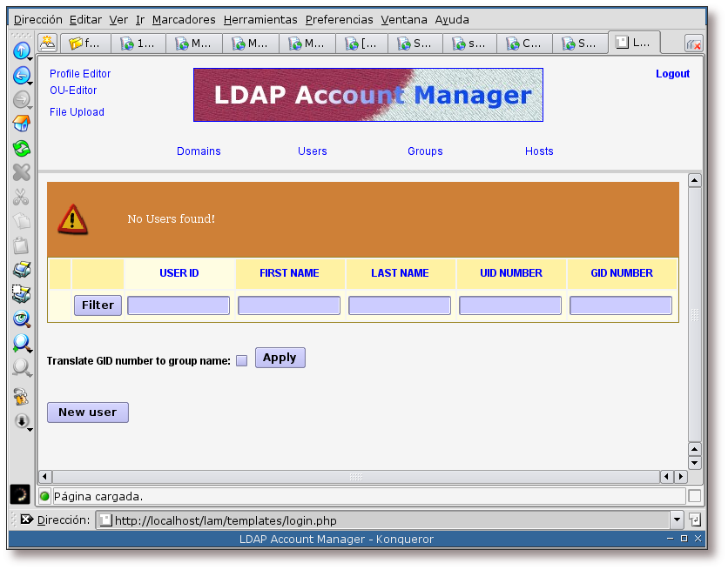Viewport: 728px width, 570px height.
Task: Open the Marcadores menu
Action: coord(184,19)
